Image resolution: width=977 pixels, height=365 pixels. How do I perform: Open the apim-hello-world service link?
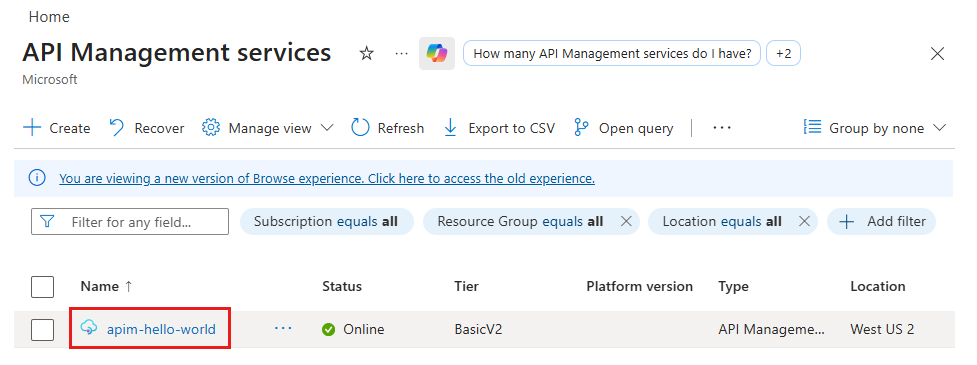click(x=161, y=329)
